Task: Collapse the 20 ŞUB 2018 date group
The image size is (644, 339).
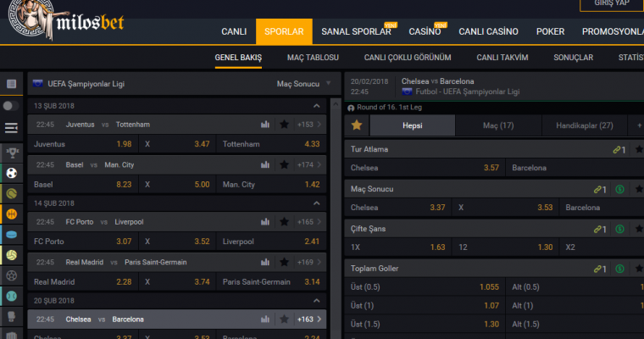Action: click(317, 301)
